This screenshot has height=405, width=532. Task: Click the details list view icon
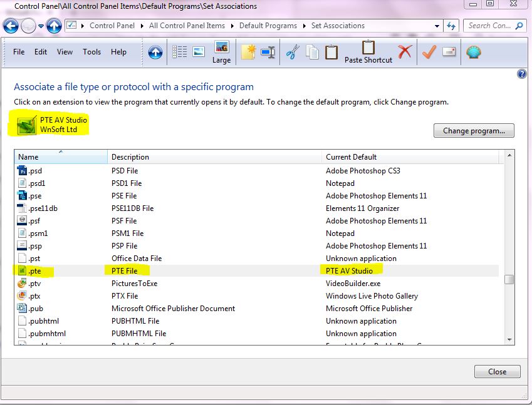point(179,52)
